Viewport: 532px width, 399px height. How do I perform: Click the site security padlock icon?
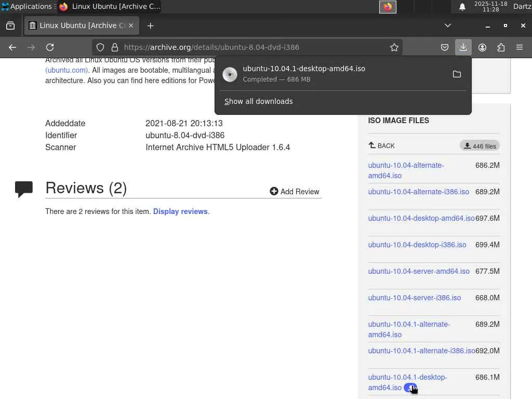click(115, 47)
